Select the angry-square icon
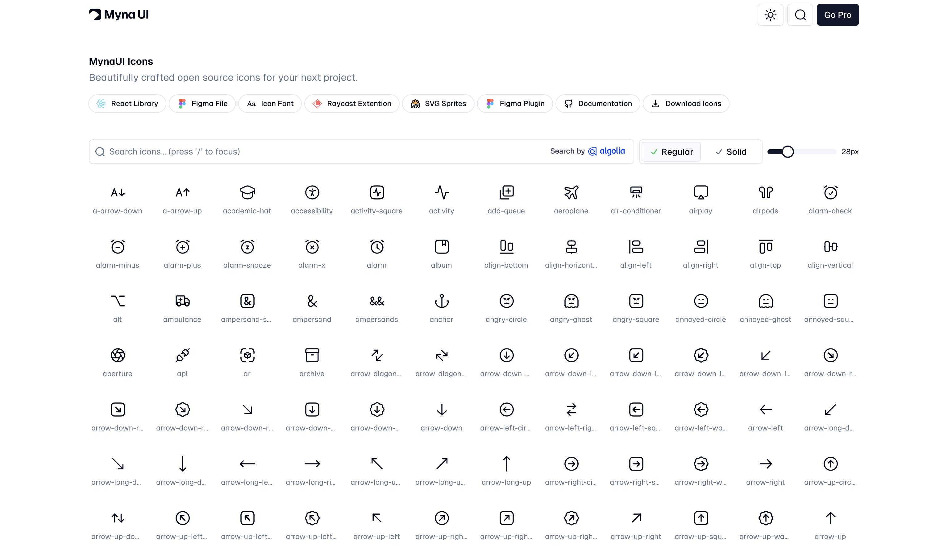 (x=636, y=301)
